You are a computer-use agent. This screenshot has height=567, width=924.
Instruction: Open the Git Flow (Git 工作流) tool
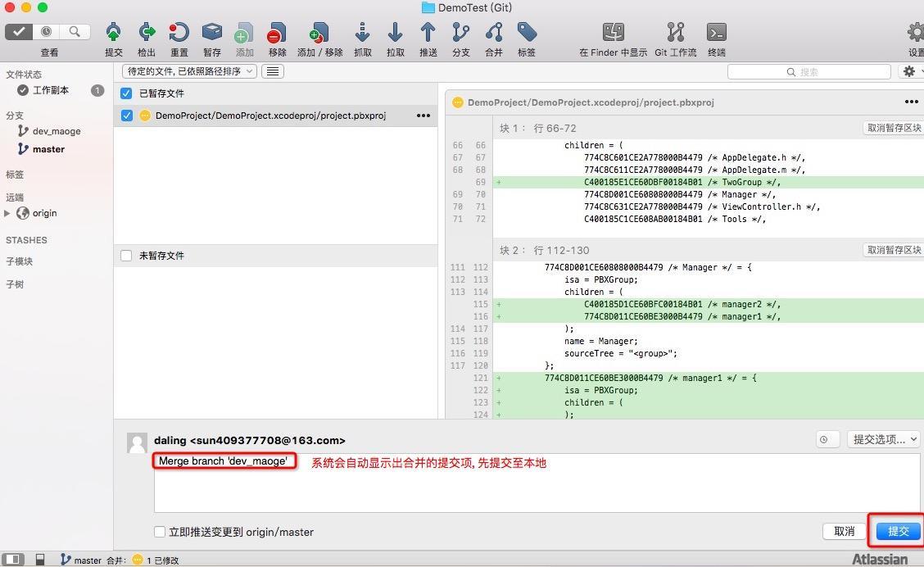(675, 33)
